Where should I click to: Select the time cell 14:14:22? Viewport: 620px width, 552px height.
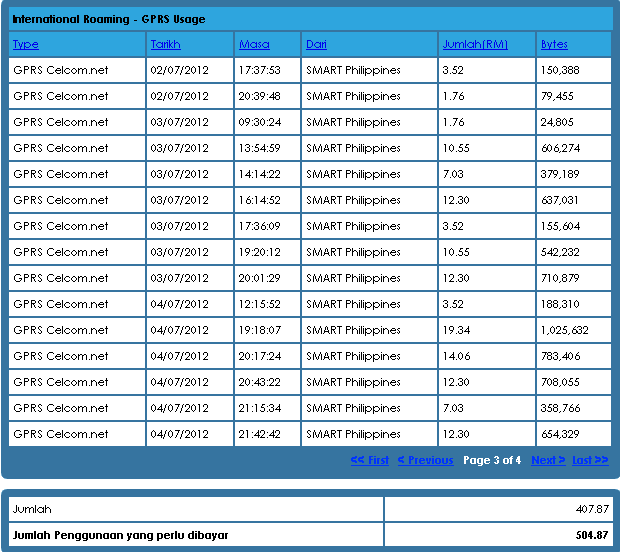[259, 174]
